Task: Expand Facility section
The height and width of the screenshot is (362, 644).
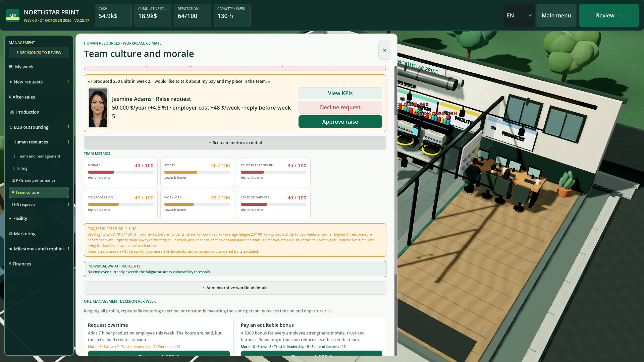Action: pos(39,218)
